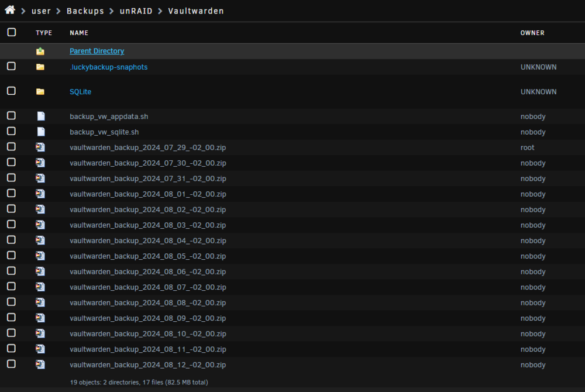Viewport: 585px width, 392px height.
Task: Click zip icon for 2024_08_03 backup
Action: click(40, 225)
